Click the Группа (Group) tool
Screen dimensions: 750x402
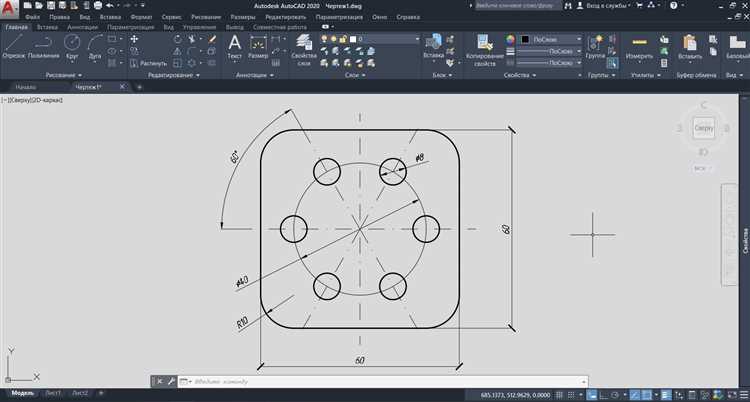(596, 47)
